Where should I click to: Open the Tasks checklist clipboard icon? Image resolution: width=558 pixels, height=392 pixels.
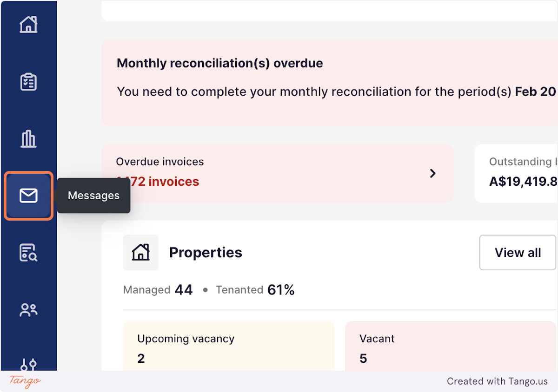28,82
